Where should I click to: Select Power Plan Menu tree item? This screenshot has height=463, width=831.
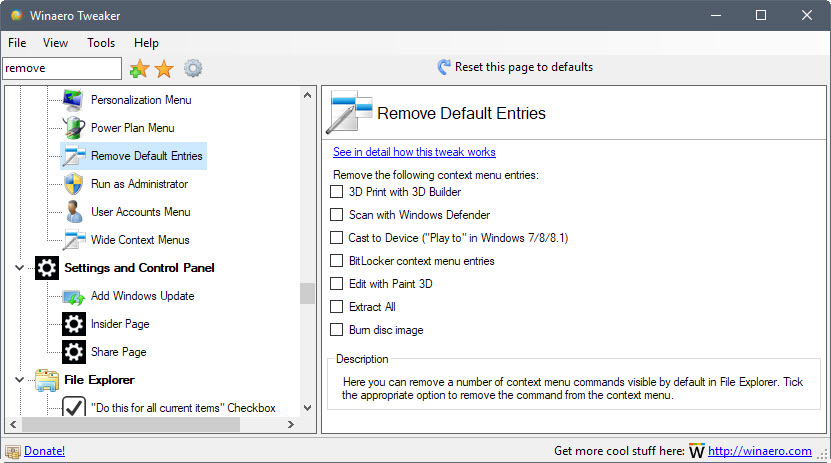tap(132, 128)
